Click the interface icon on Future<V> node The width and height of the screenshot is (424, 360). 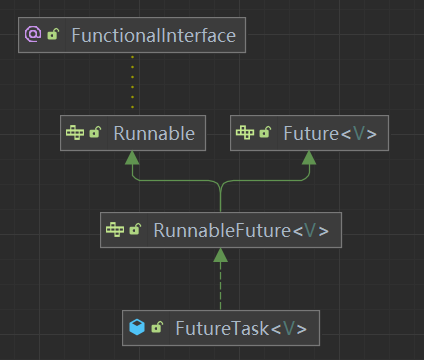[245, 133]
